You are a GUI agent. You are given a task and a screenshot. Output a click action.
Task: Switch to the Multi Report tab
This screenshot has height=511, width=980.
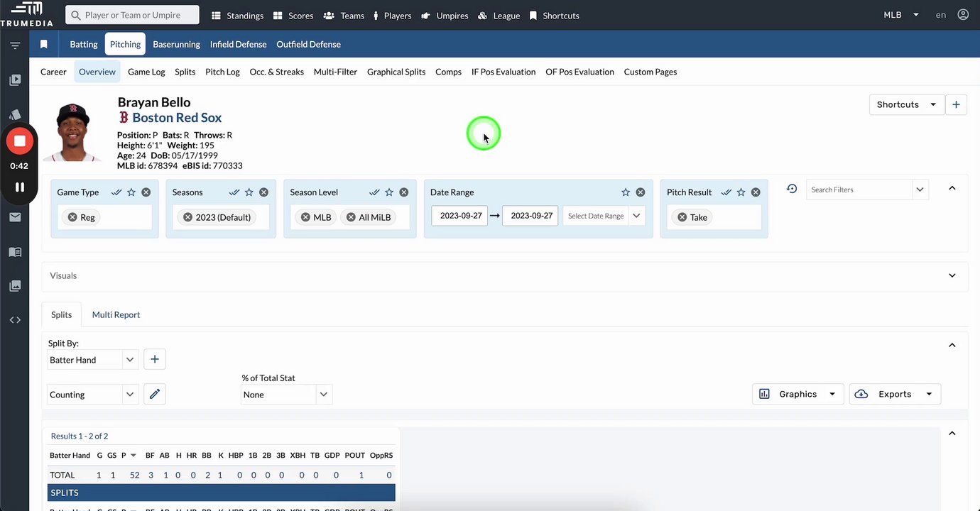(116, 314)
